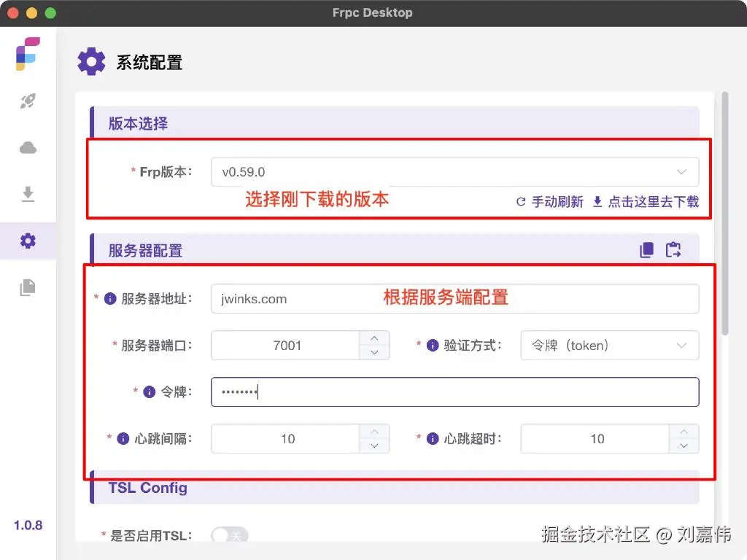Image resolution: width=747 pixels, height=560 pixels.
Task: Decrease the 心跳超时 value with down arrow
Action: coord(684,446)
